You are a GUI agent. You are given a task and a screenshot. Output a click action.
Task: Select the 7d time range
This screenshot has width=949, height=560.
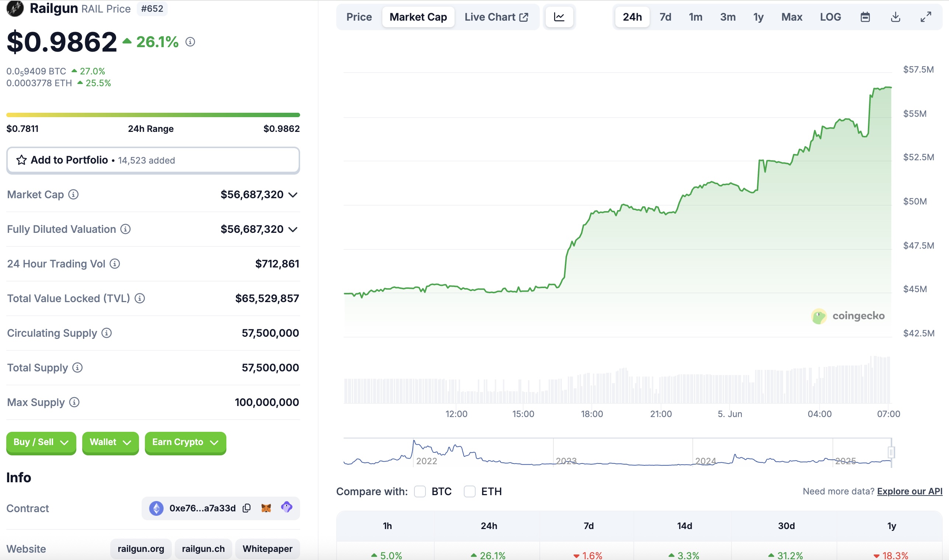click(665, 17)
